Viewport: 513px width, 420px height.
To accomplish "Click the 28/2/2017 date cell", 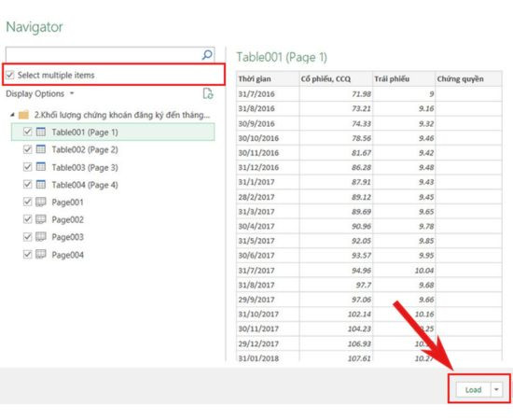I will [268, 197].
